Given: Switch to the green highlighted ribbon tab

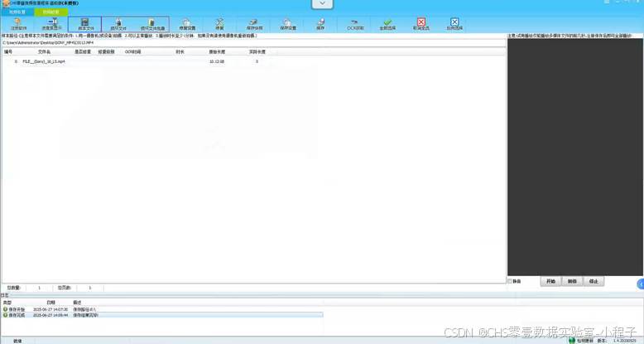Looking at the screenshot, I should click(51, 12).
